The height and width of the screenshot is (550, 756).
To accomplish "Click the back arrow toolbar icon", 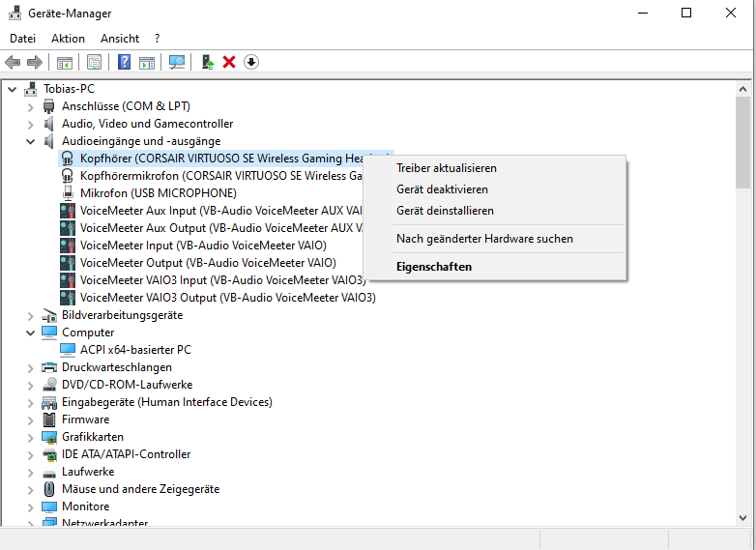I will (13, 62).
